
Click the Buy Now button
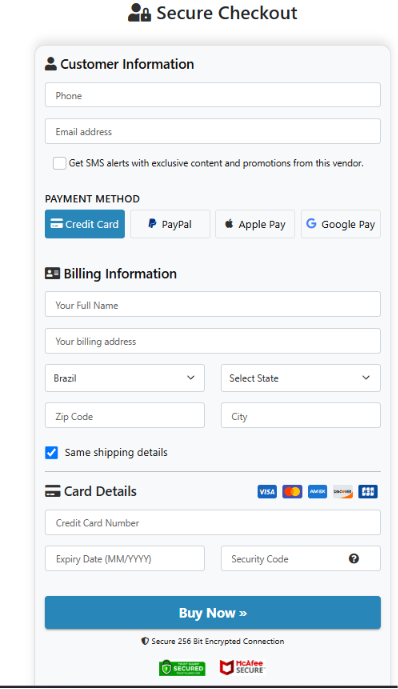click(213, 613)
